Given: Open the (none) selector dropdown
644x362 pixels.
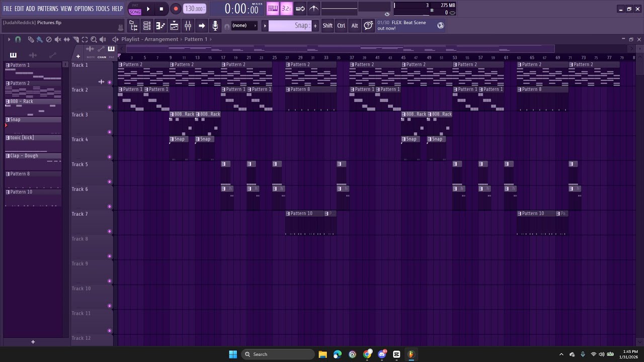Looking at the screenshot, I should click(x=244, y=26).
